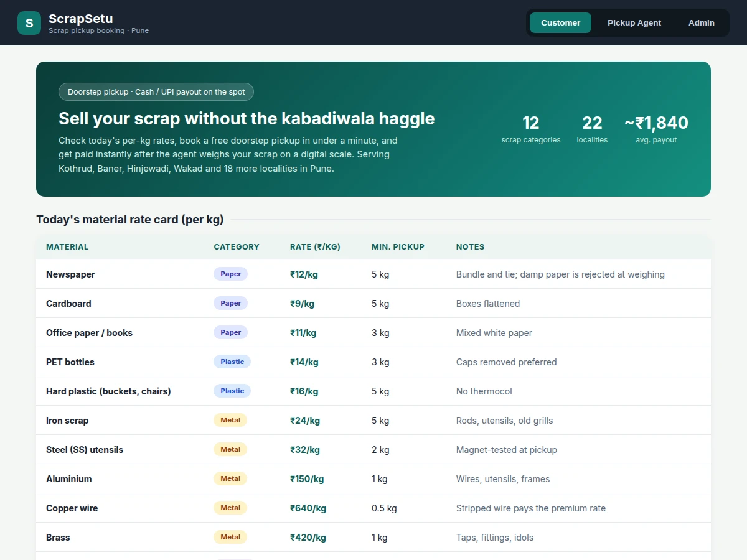Click the ~₹1,840 avg. payout stat
Screen dimensions: 747x560
pos(656,129)
